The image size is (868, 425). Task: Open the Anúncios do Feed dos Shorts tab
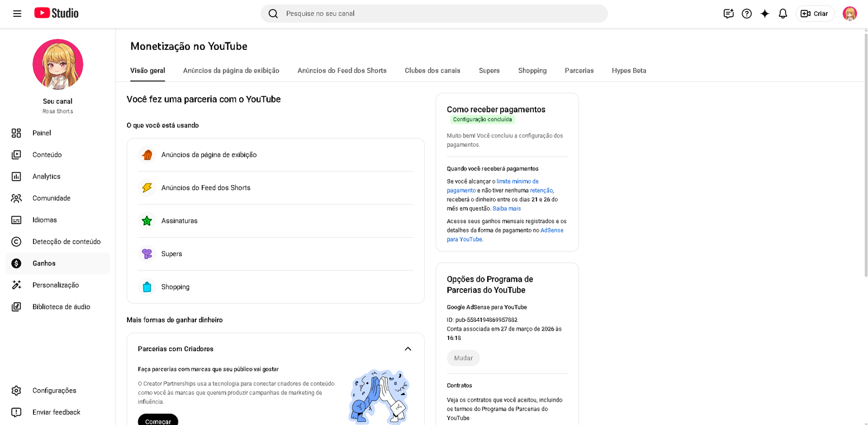342,71
